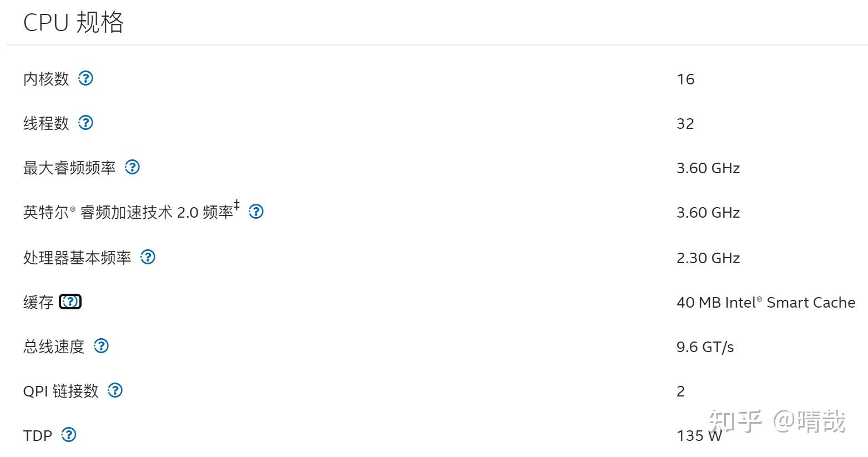Click the 16 core count value
This screenshot has width=868, height=457.
tap(685, 79)
